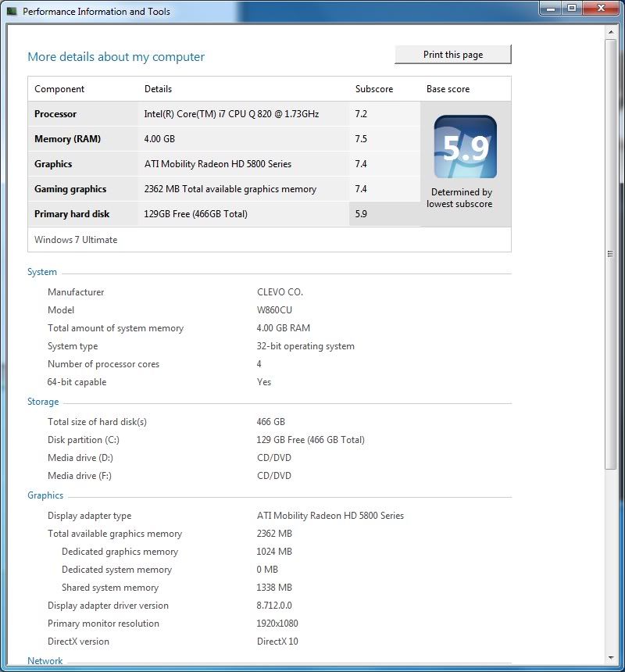The image size is (625, 672).
Task: Click the Media drive (F:) label
Action: pos(80,476)
